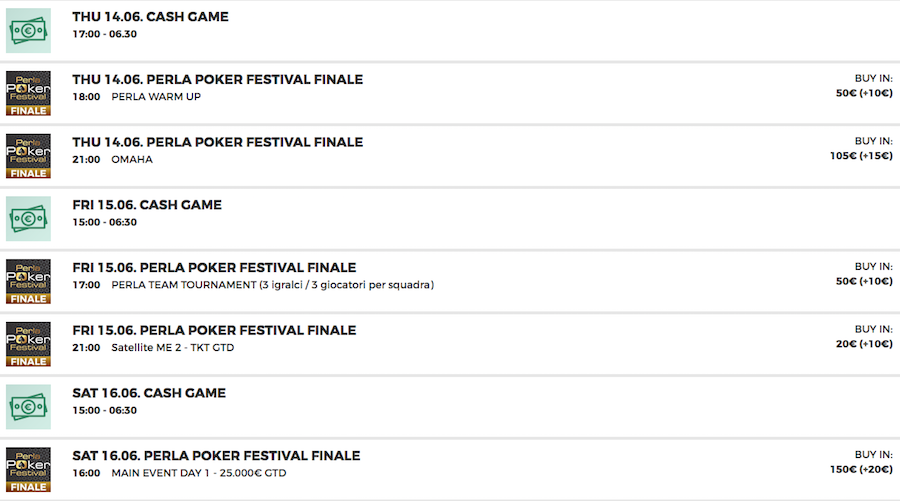Open the FRI 15.06. CASH GAME heading
This screenshot has width=900, height=501.
coord(147,205)
